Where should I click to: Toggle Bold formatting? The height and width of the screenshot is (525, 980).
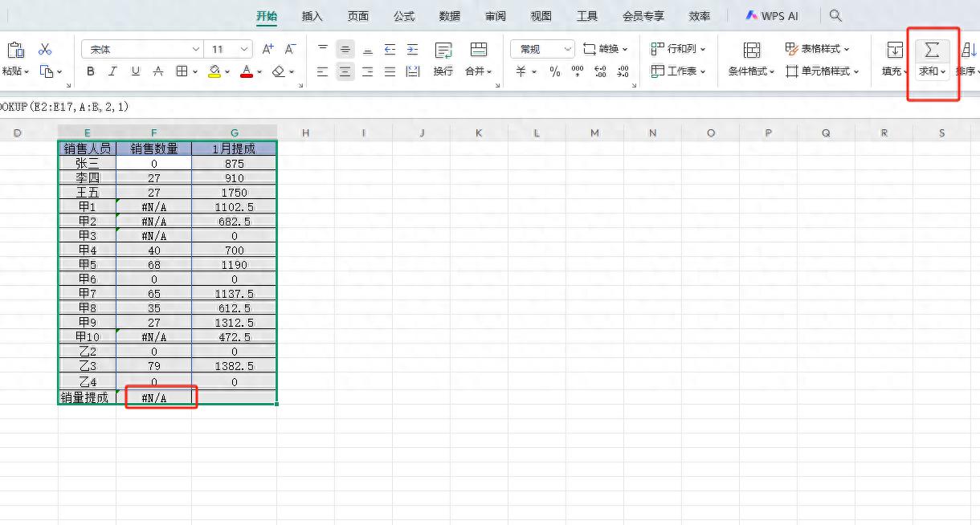(x=91, y=71)
